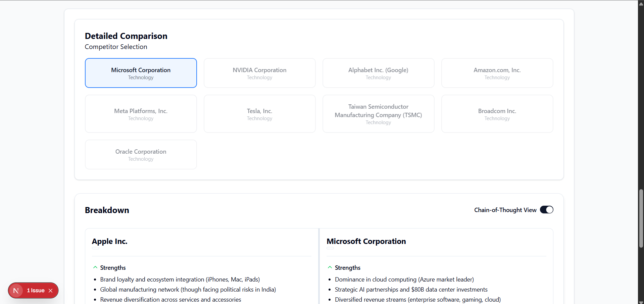Image resolution: width=644 pixels, height=304 pixels.
Task: Click 'Global manufacturing network' bullet text
Action: (188, 290)
